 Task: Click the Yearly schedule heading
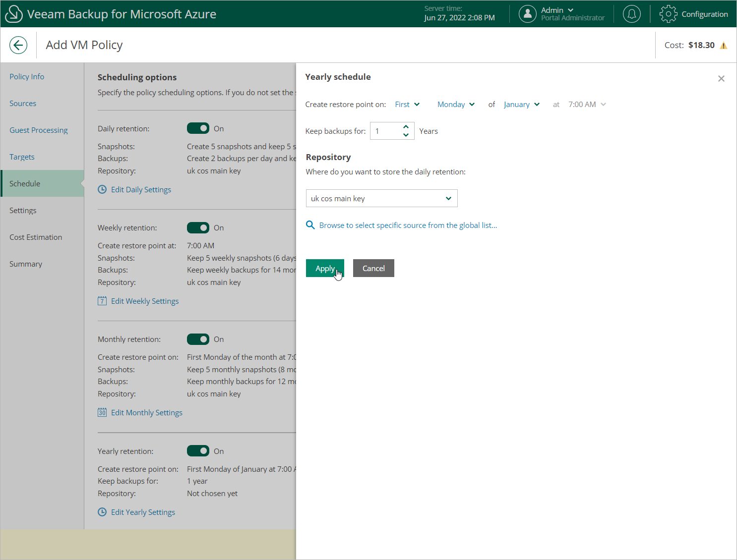(338, 77)
